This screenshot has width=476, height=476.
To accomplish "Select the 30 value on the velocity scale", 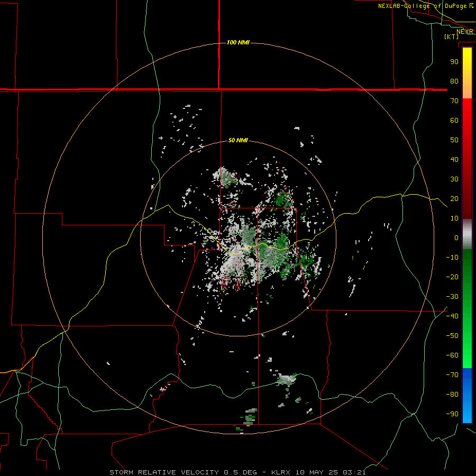I will tap(454, 179).
